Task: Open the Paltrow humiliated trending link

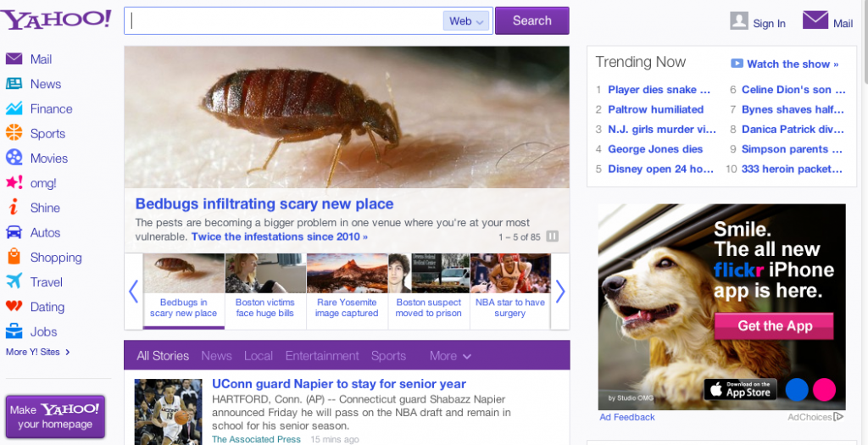Action: tap(655, 109)
